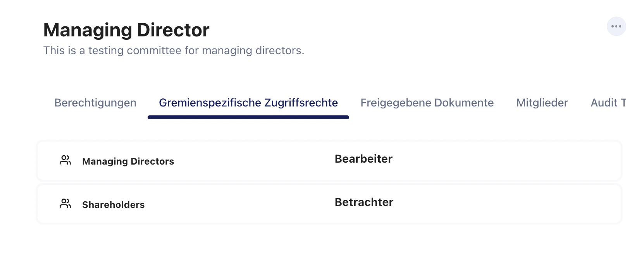
Task: Switch to the Berechtigungen tab
Action: [95, 103]
